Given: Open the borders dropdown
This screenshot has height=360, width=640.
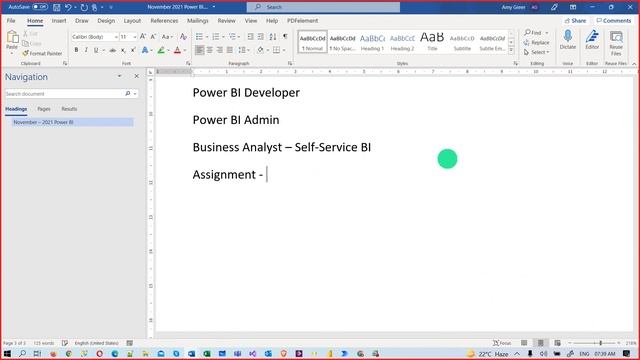Looking at the screenshot, I should [x=284, y=50].
